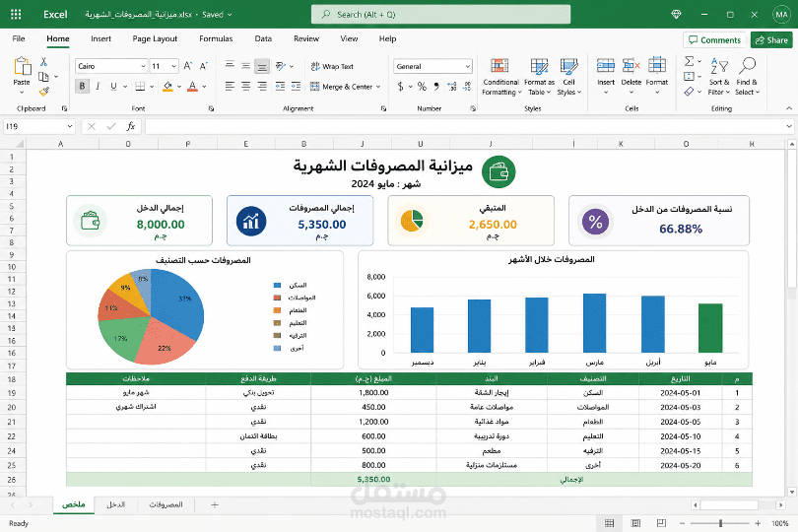Screen dimensions: 798x532
Task: Open the app launcher grid icon
Action: (x=16, y=14)
